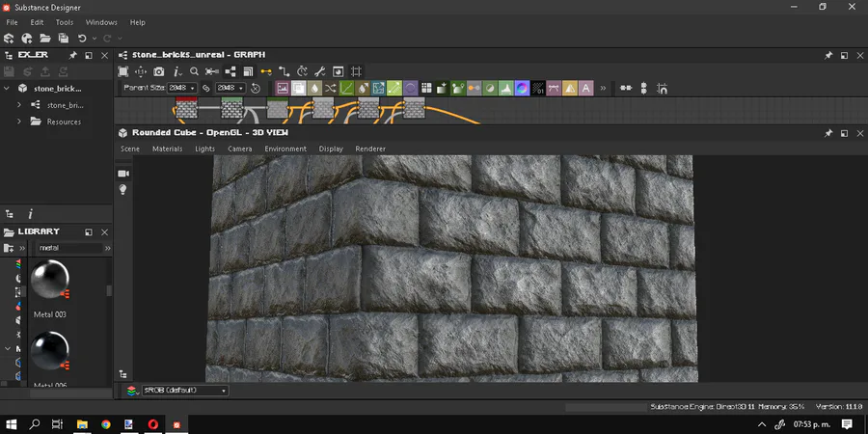Pin the Graph panel
The width and height of the screenshot is (868, 434).
pos(828,55)
